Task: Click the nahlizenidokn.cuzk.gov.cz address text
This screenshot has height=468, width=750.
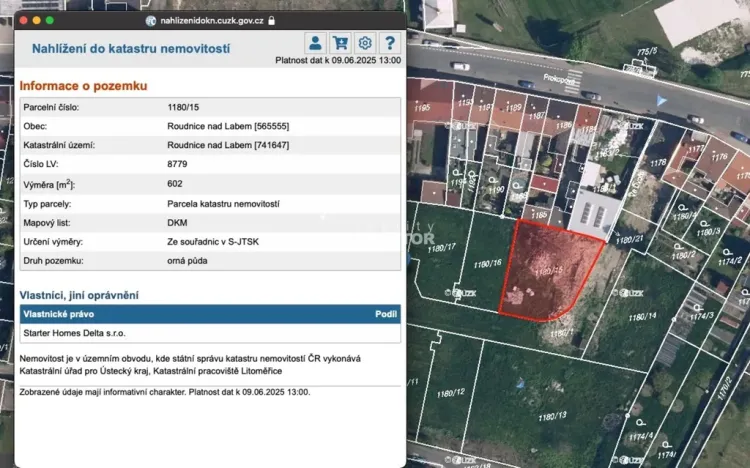Action: pos(211,20)
